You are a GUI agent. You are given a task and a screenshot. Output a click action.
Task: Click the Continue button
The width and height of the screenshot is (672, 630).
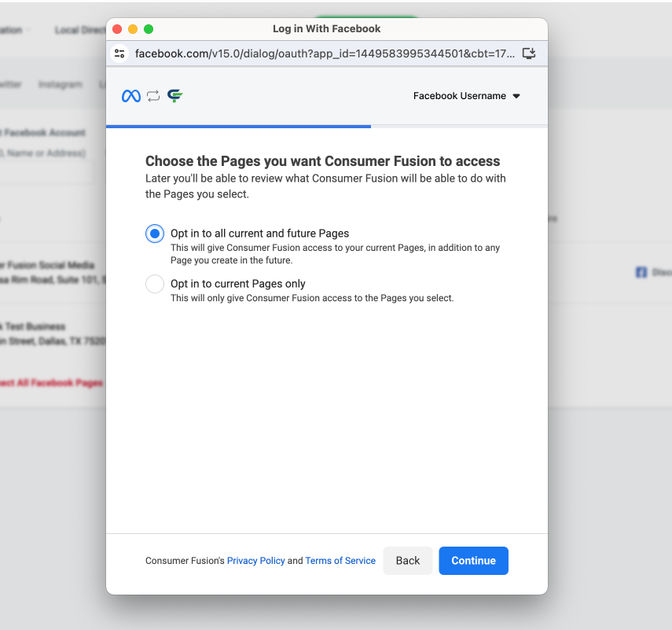pyautogui.click(x=474, y=561)
